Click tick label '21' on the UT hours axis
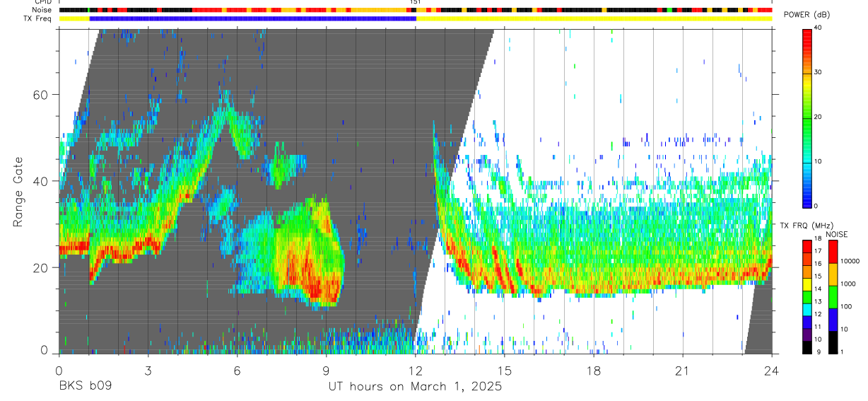Image resolution: width=868 pixels, height=401 pixels. point(683,371)
